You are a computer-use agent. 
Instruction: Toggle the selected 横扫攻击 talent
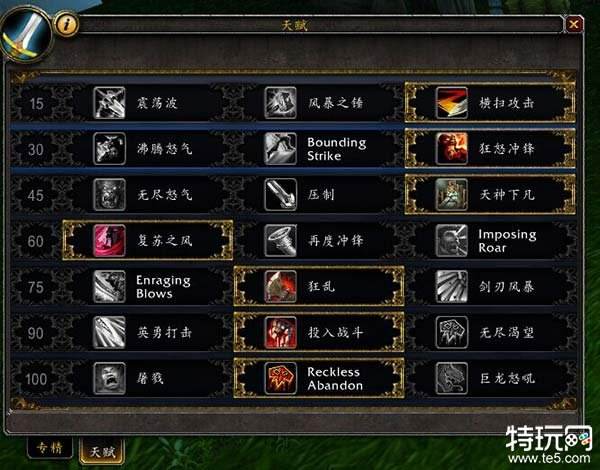pos(490,103)
